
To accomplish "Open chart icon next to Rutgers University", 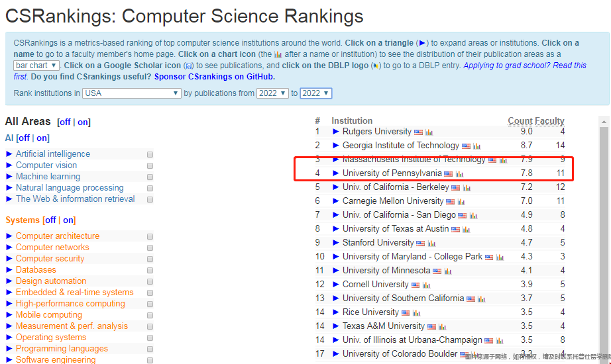I will (429, 132).
